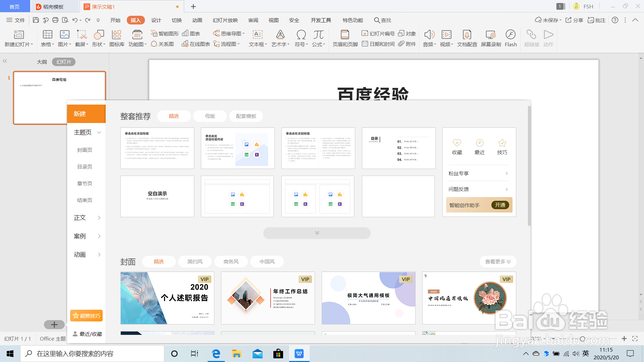The width and height of the screenshot is (644, 362).
Task: Switch to the 切换 ribbon tab
Action: pyautogui.click(x=177, y=20)
